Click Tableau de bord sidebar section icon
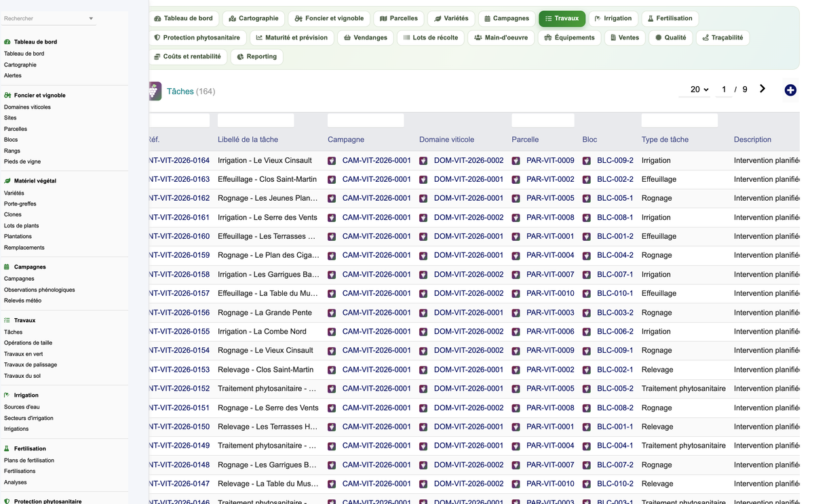814x504 pixels. pyautogui.click(x=7, y=41)
